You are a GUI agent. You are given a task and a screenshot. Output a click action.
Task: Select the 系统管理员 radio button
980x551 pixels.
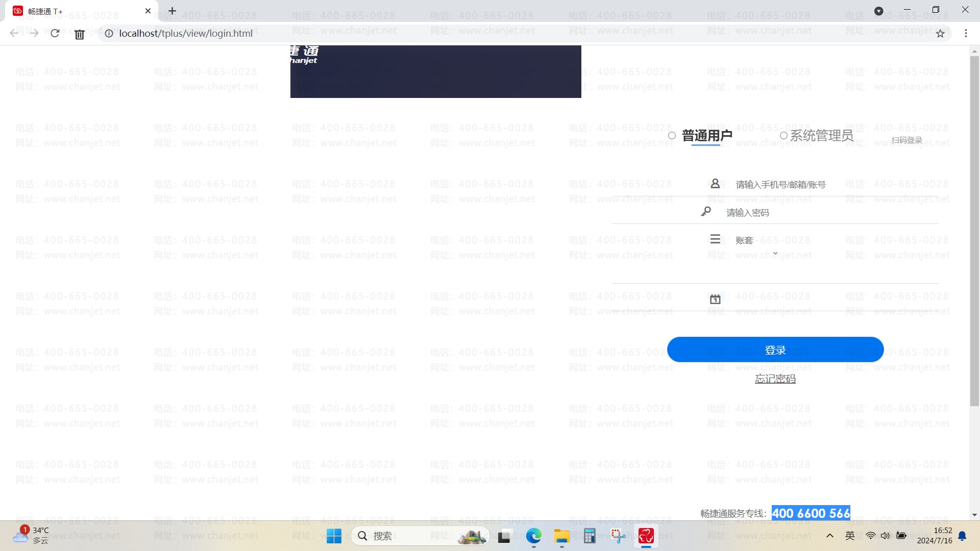(783, 136)
